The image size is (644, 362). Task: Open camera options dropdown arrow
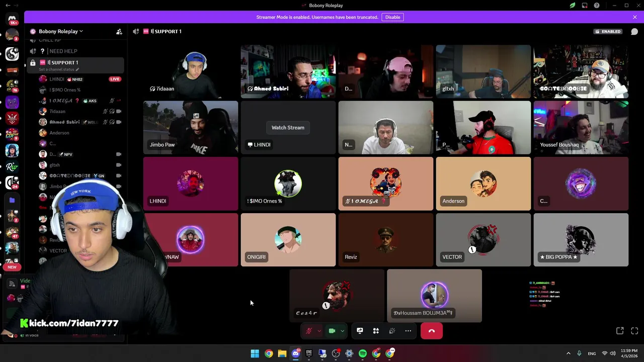coord(343,331)
